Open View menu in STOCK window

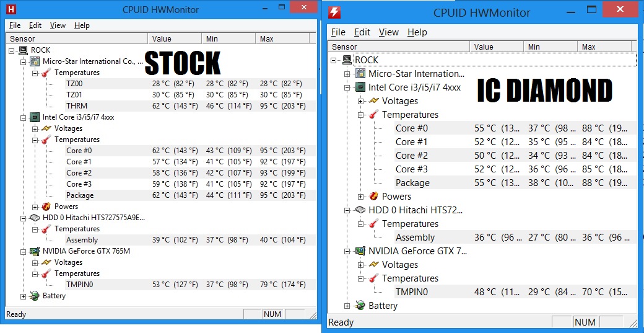click(x=58, y=25)
